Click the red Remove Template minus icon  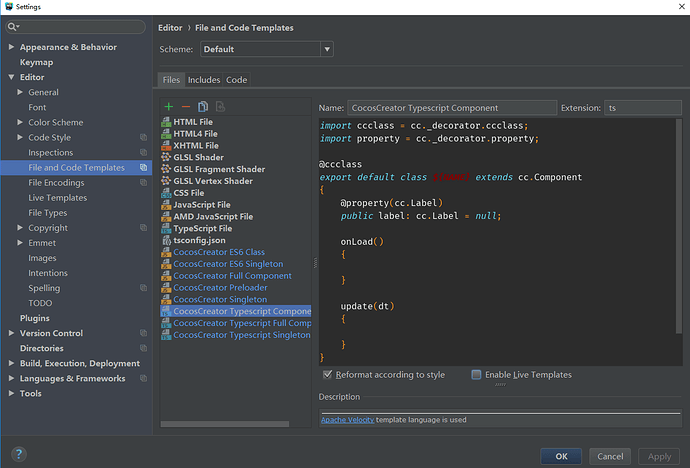pyautogui.click(x=185, y=106)
